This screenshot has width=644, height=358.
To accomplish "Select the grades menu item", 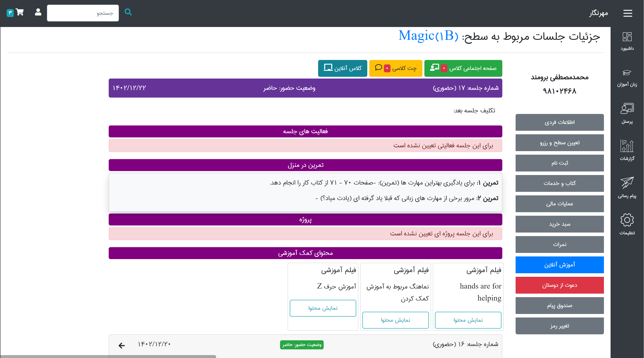I will 559,244.
